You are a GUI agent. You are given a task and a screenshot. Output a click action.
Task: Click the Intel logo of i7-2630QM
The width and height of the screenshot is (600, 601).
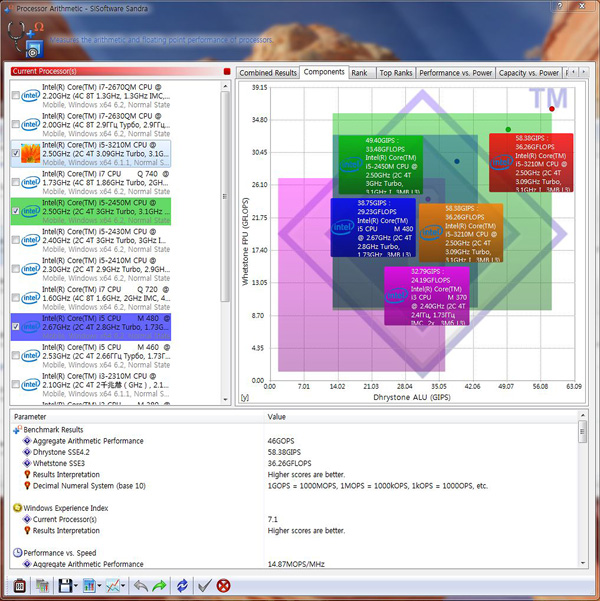tap(31, 124)
